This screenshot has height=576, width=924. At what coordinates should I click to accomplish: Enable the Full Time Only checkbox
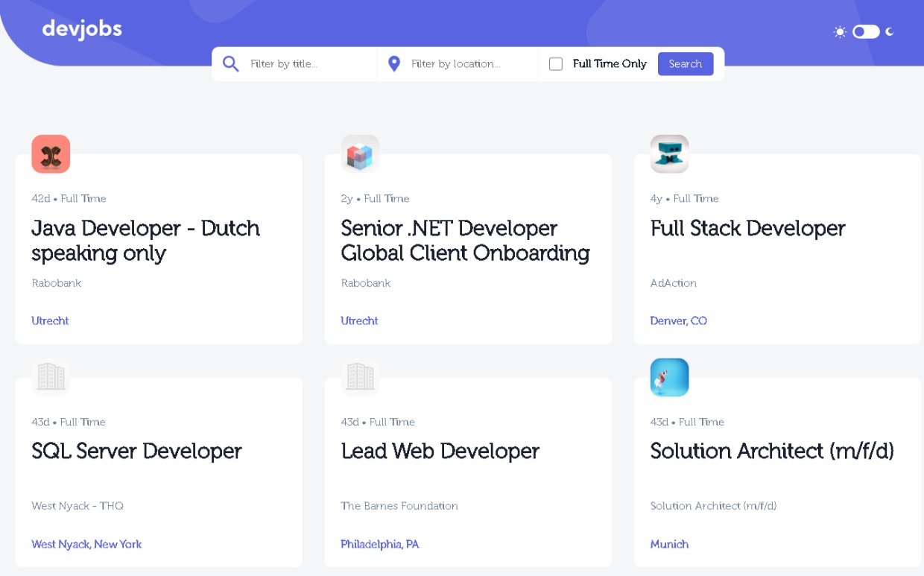click(555, 63)
